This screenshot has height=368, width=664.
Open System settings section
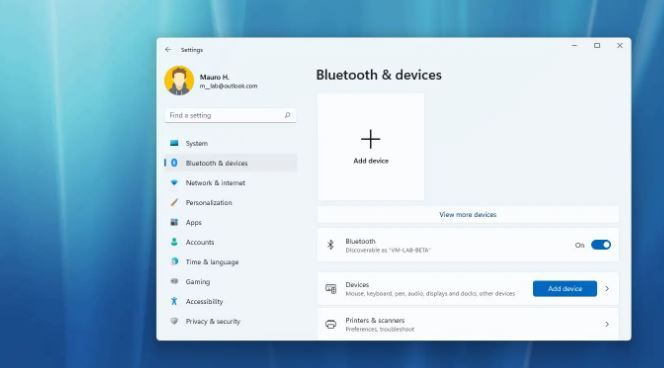pos(231,143)
